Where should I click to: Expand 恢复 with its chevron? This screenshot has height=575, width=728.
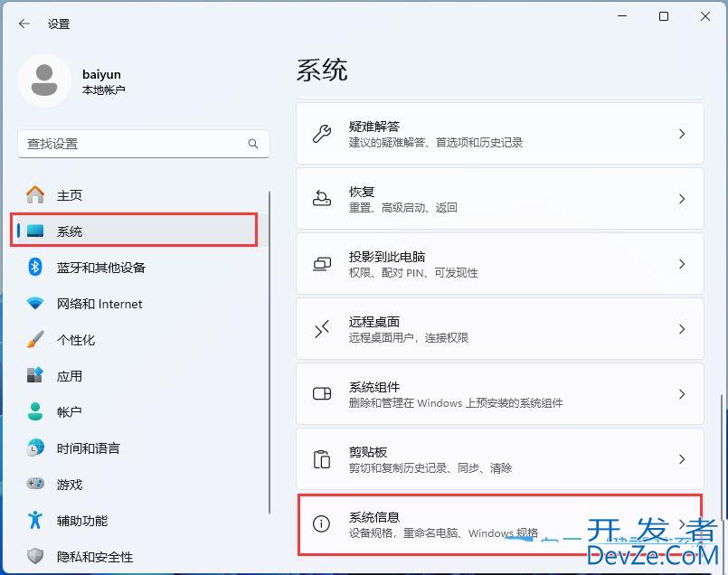coord(682,199)
